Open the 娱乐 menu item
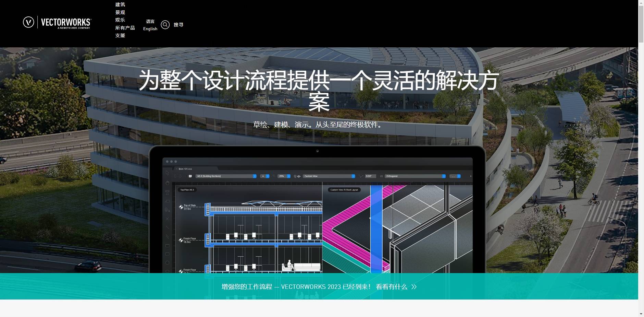Screen dimensions: 644x317 [120, 20]
